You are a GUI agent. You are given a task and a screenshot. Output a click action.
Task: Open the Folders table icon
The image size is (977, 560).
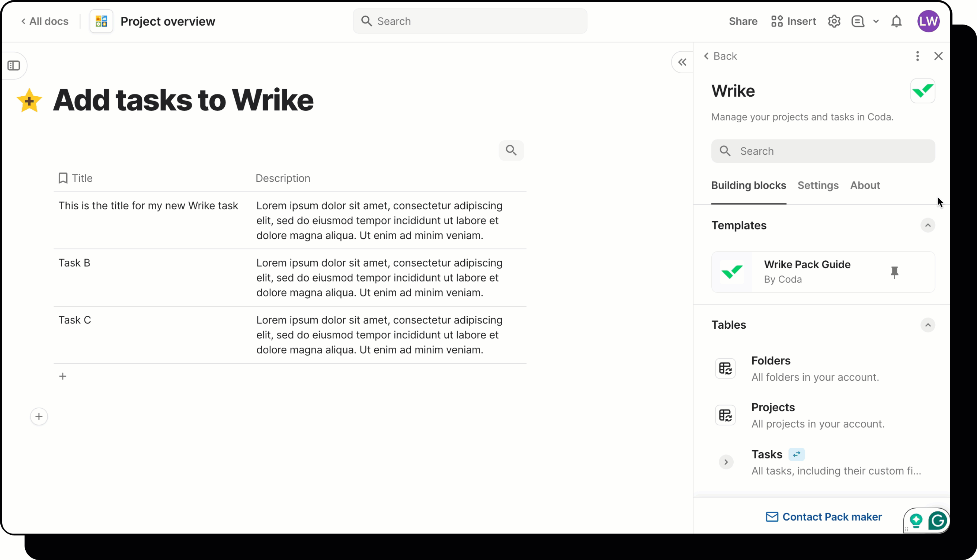coord(725,368)
